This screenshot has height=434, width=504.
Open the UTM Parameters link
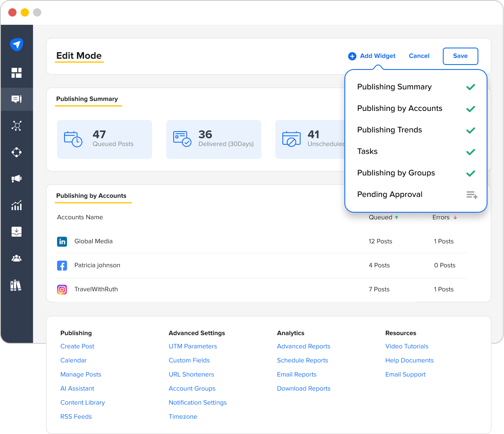[193, 346]
